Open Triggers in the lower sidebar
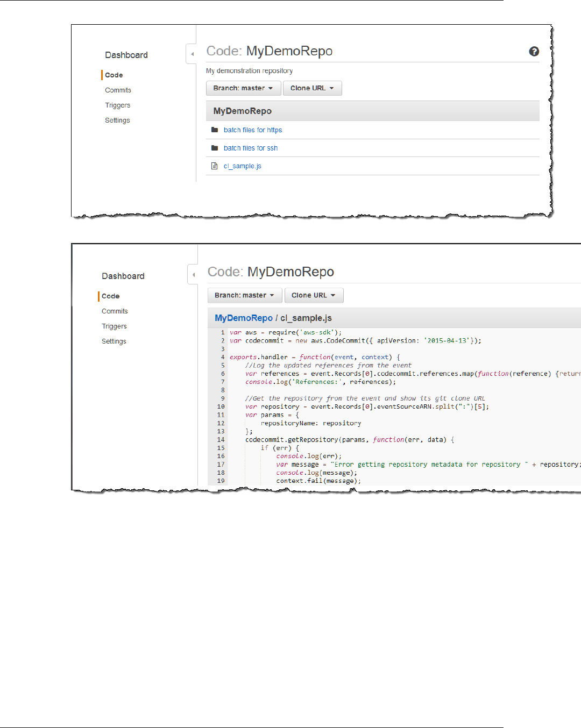The width and height of the screenshot is (581, 728). click(x=115, y=326)
